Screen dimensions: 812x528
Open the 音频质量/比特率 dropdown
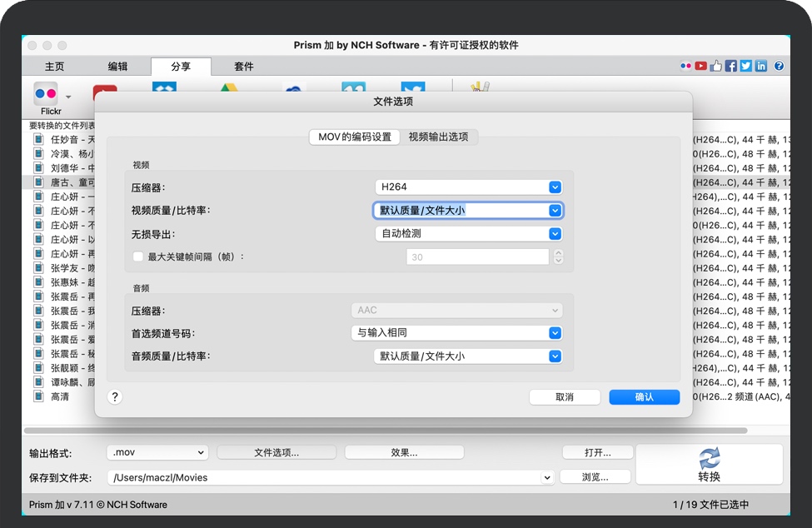[x=468, y=356]
